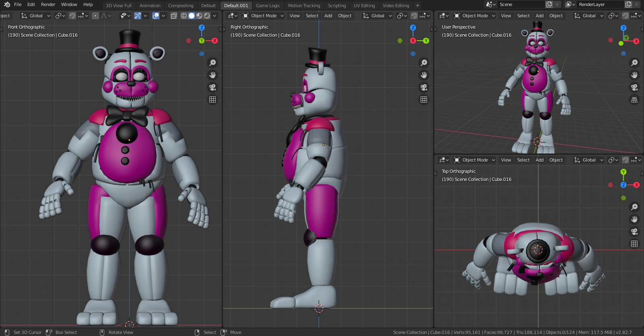The height and width of the screenshot is (336, 644).
Task: Open editor type dropdown in Right Orthographic view
Action: [x=233, y=16]
